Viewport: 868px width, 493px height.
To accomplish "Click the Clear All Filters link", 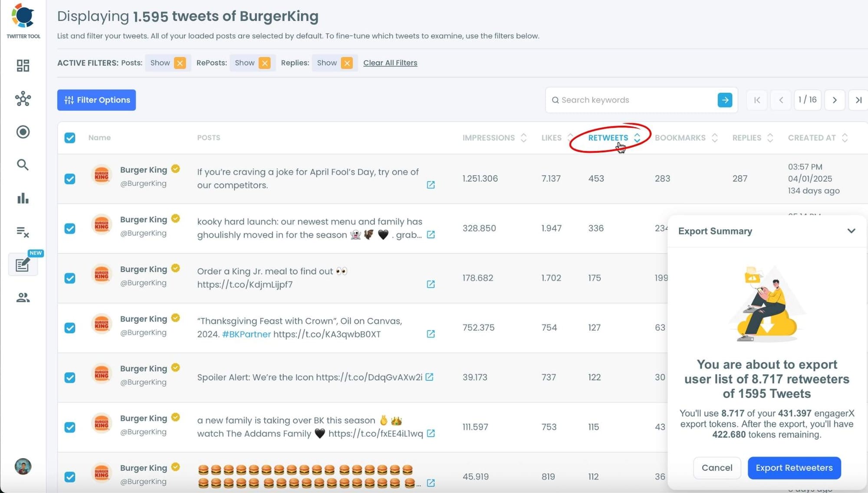I will click(x=390, y=63).
